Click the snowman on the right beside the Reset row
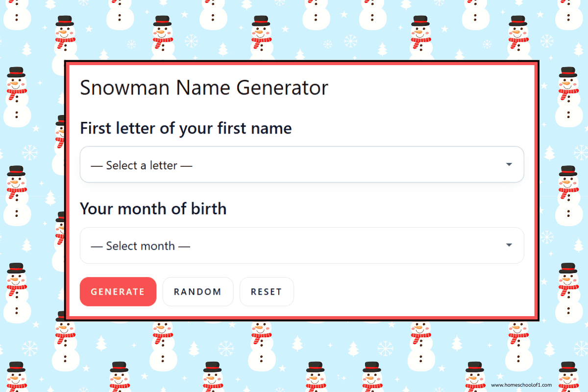Image resolution: width=588 pixels, height=392 pixels. [568, 292]
